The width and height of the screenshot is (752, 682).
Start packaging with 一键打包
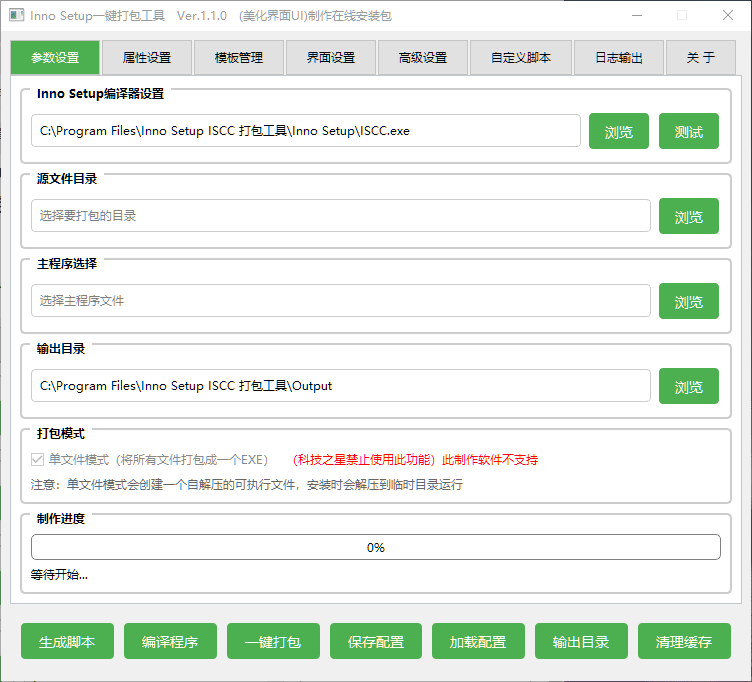coord(273,642)
